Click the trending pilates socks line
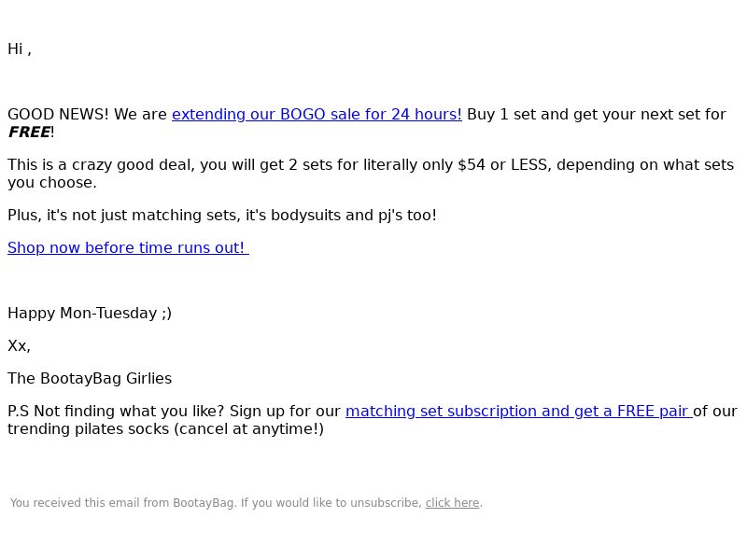 166,429
